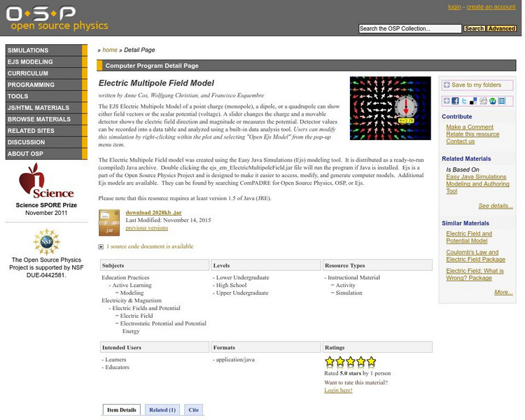Click 'Simulation' resource type entry
Image resolution: width=525 pixels, height=420 pixels.
[x=349, y=293]
